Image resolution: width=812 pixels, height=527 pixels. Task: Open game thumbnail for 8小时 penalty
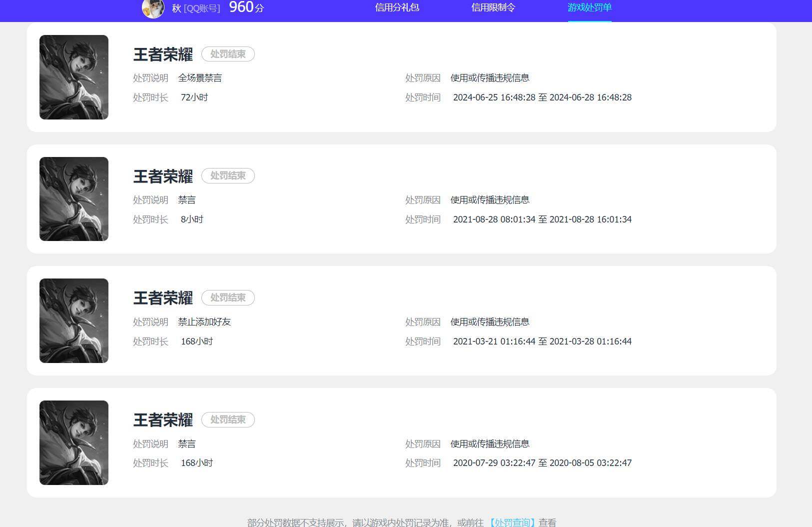coord(74,199)
